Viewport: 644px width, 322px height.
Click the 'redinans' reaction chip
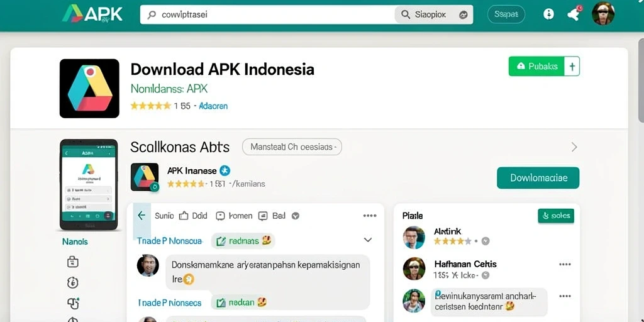243,241
